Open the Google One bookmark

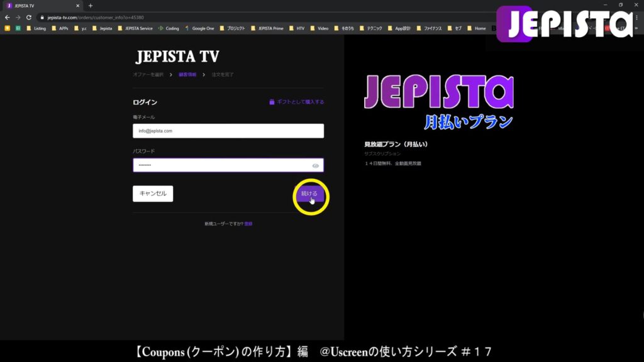(x=199, y=28)
